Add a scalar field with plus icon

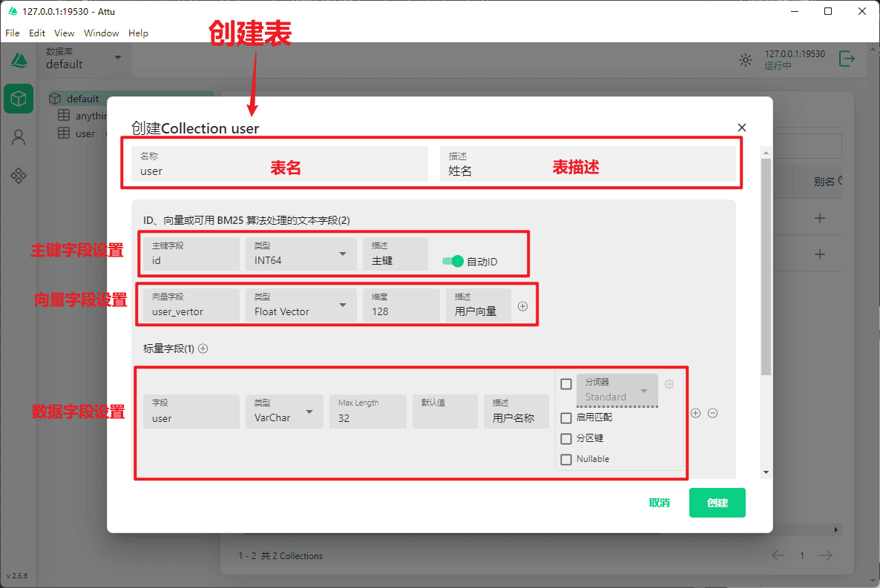pyautogui.click(x=203, y=348)
